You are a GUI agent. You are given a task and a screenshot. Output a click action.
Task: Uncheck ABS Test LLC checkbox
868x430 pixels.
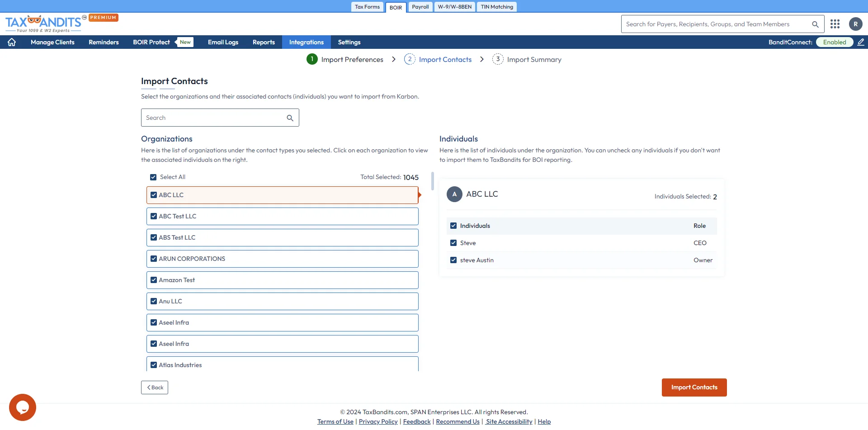(154, 237)
